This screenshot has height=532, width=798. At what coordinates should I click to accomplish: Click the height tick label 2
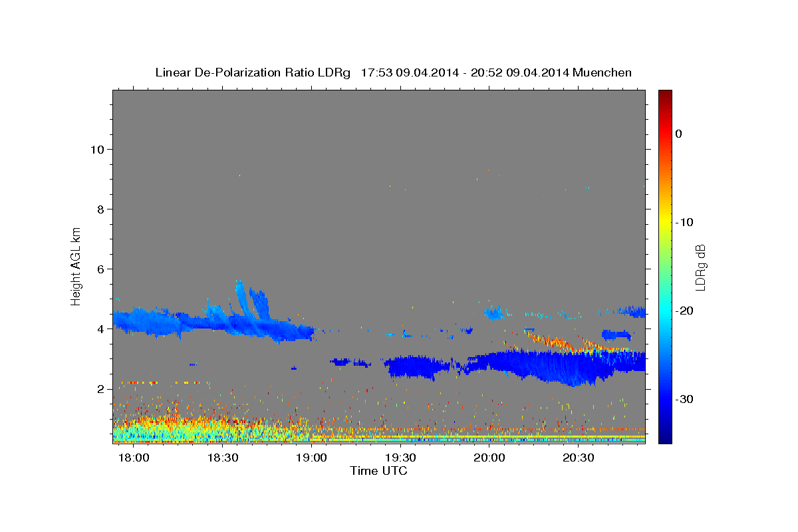click(100, 388)
